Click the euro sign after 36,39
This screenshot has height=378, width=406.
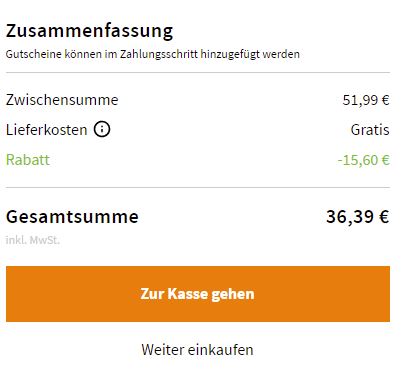(384, 217)
